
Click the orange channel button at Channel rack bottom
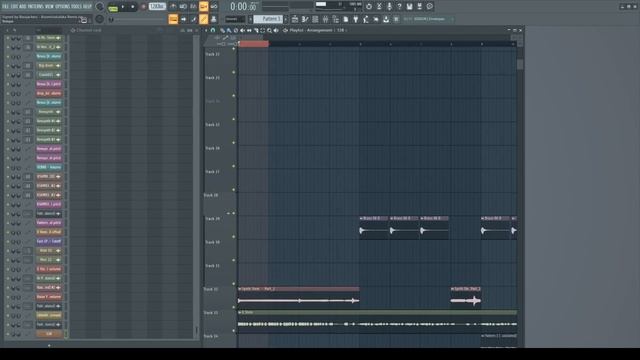click(x=49, y=334)
